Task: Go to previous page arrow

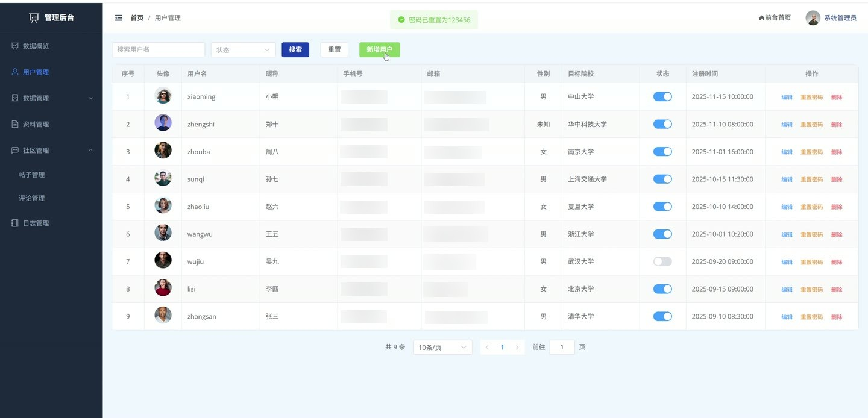Action: coord(487,348)
